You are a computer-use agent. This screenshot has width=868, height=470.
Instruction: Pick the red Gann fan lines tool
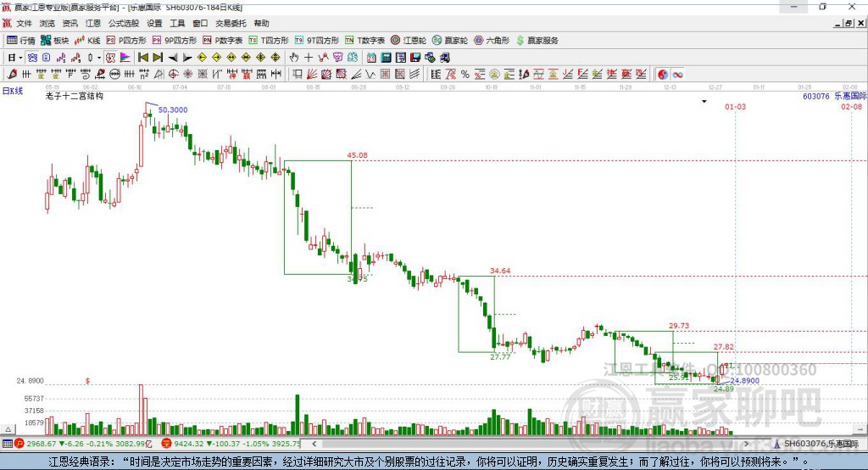coord(312,74)
